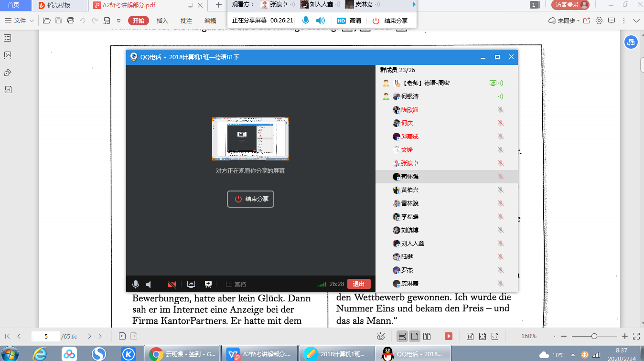Expand the viewer list arrow in sharing bar
The width and height of the screenshot is (644, 361).
click(x=414, y=5)
